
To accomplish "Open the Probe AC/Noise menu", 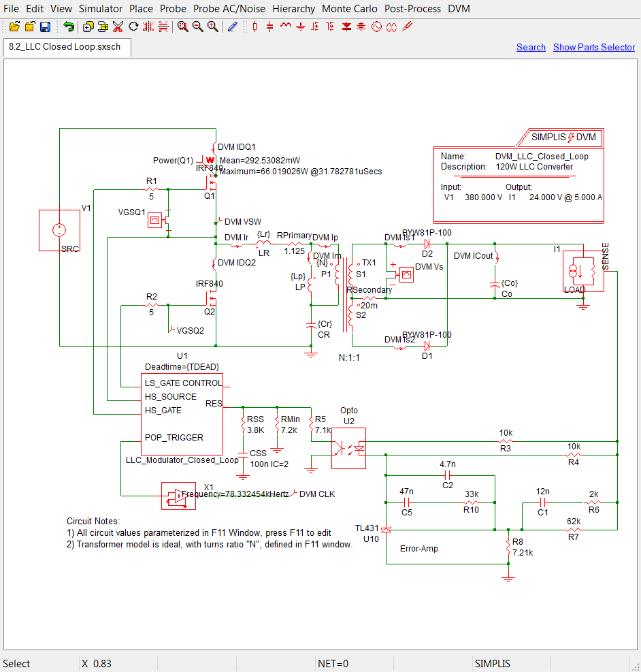I will 229,9.
